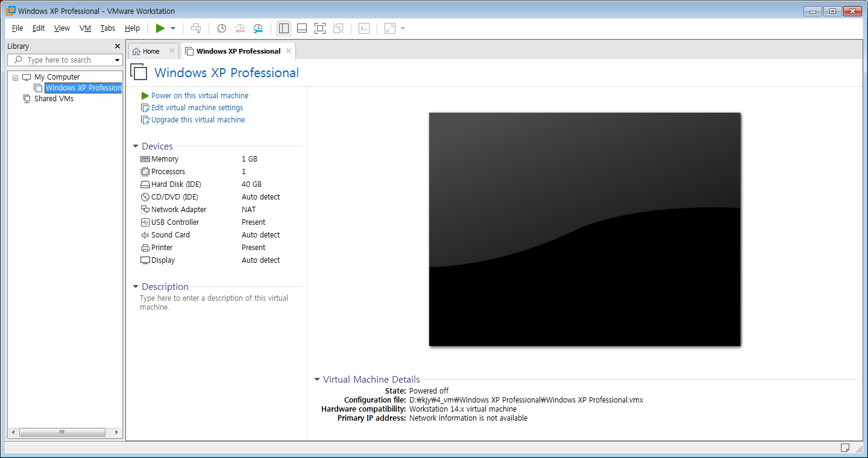This screenshot has height=458, width=868.
Task: Click the message log icon in status bar
Action: click(845, 448)
